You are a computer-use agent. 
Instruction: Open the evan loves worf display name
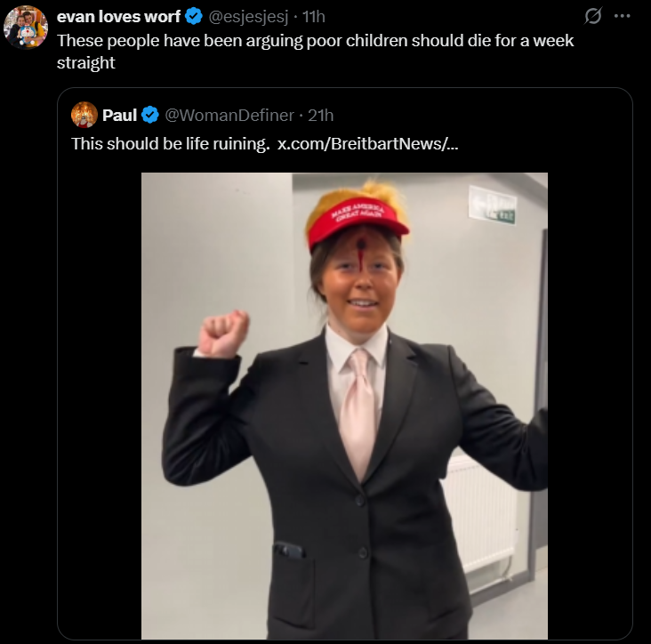click(118, 17)
